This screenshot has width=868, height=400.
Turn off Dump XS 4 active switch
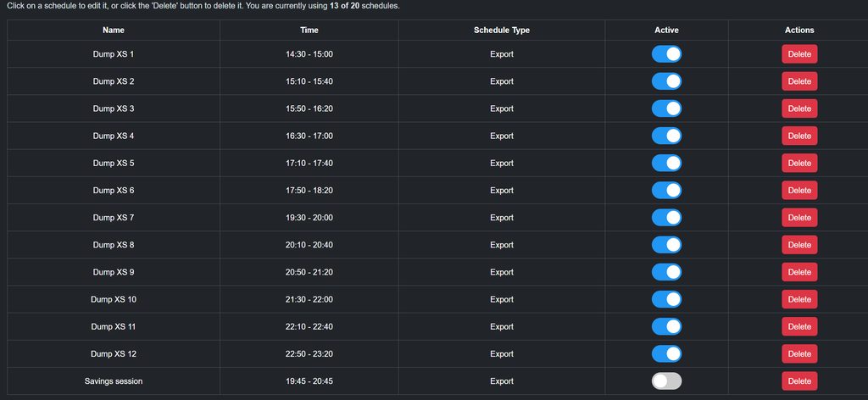tap(666, 136)
